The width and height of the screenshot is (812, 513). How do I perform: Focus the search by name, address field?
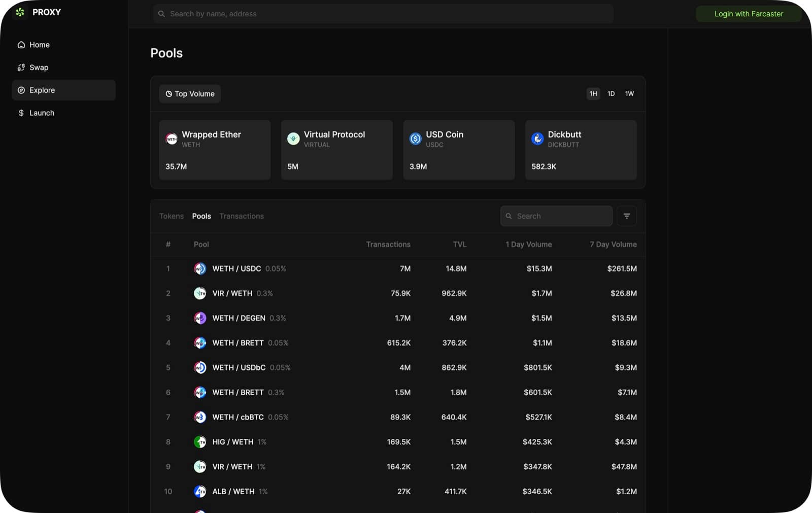(383, 14)
